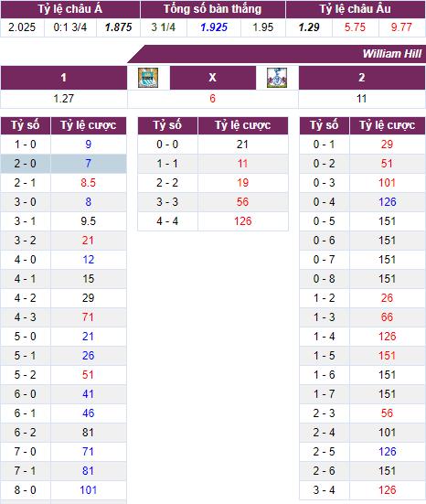The width and height of the screenshot is (426, 504).
Task: Select odds 101 for score 8 - 0
Action: click(x=89, y=490)
